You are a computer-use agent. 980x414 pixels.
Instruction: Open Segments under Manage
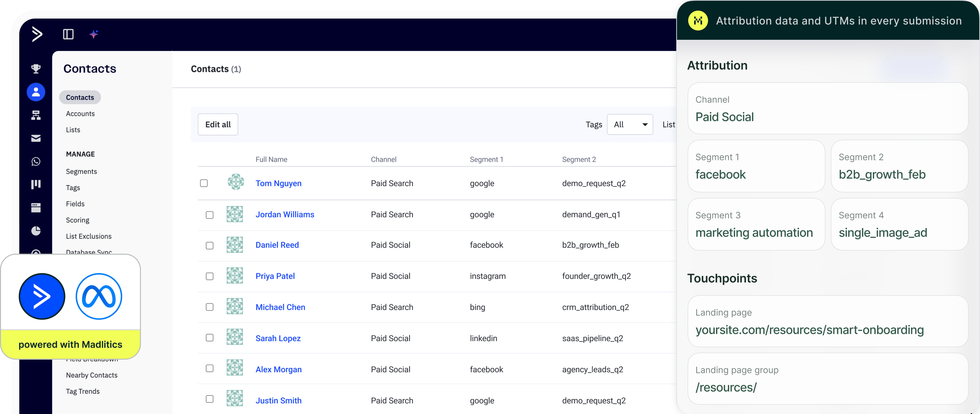[x=81, y=171]
